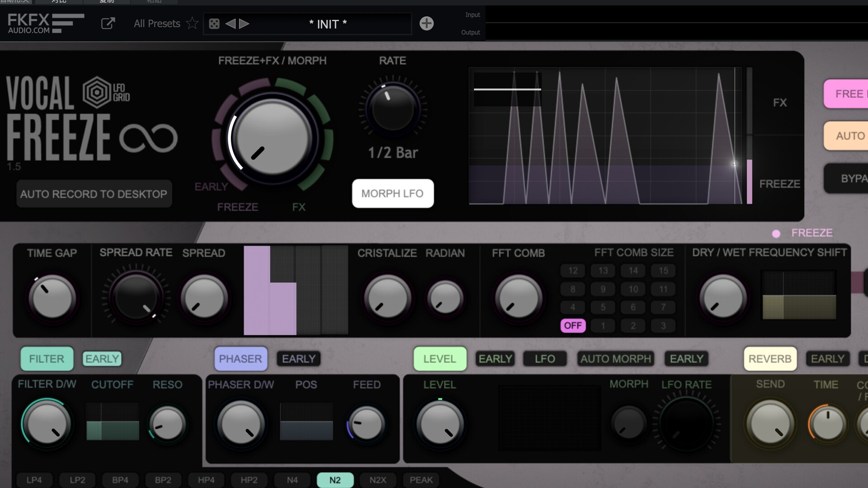This screenshot has width=868, height=488.
Task: Toggle the PHASER EARLY switch
Action: [x=298, y=359]
